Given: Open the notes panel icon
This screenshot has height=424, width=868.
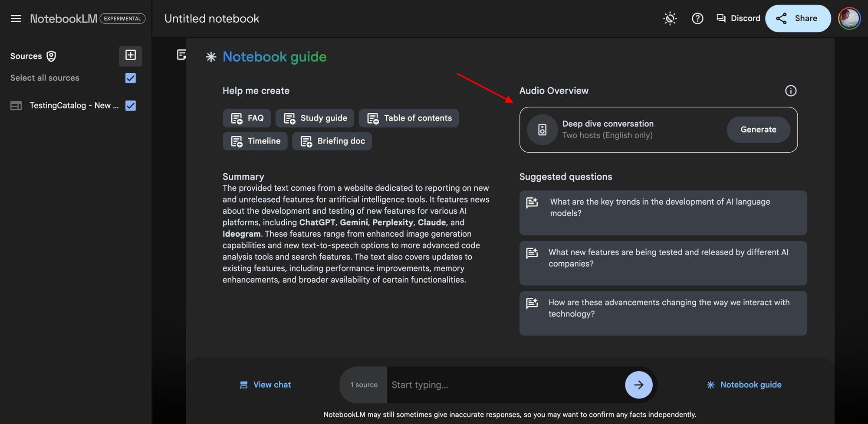Looking at the screenshot, I should tap(181, 55).
